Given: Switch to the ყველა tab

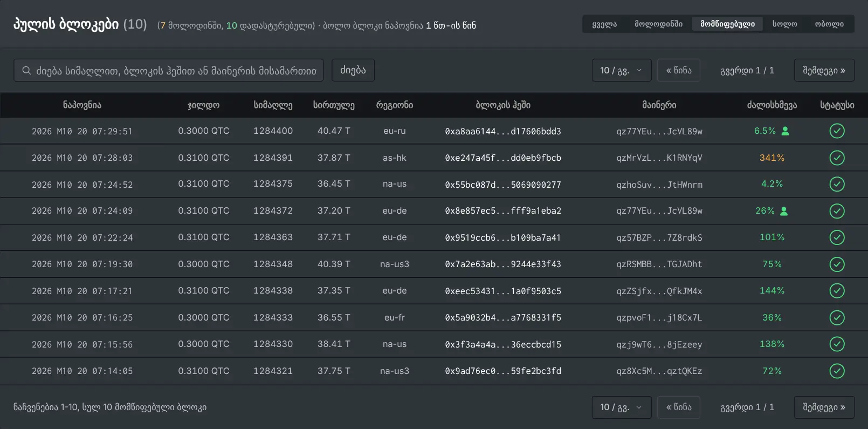Looking at the screenshot, I should 604,24.
